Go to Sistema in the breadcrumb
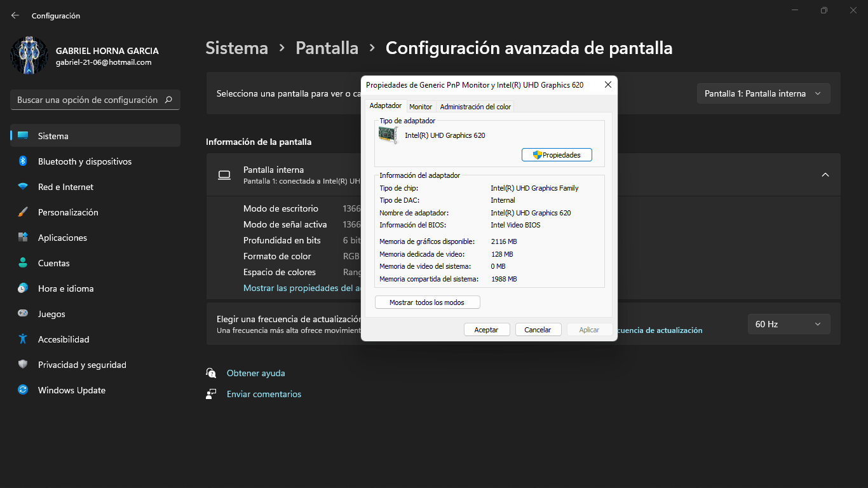This screenshot has height=488, width=868. tap(237, 48)
